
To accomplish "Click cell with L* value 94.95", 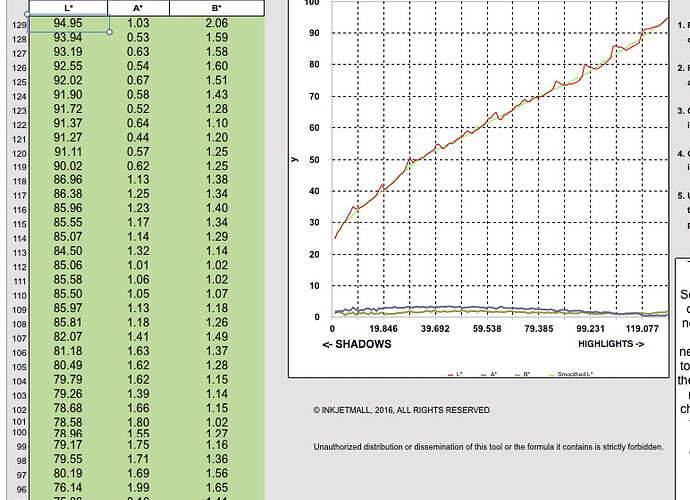I will coord(68,23).
